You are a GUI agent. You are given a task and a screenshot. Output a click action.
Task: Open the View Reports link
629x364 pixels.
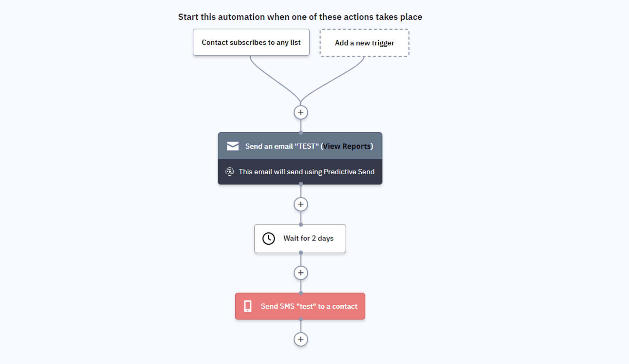click(x=347, y=146)
